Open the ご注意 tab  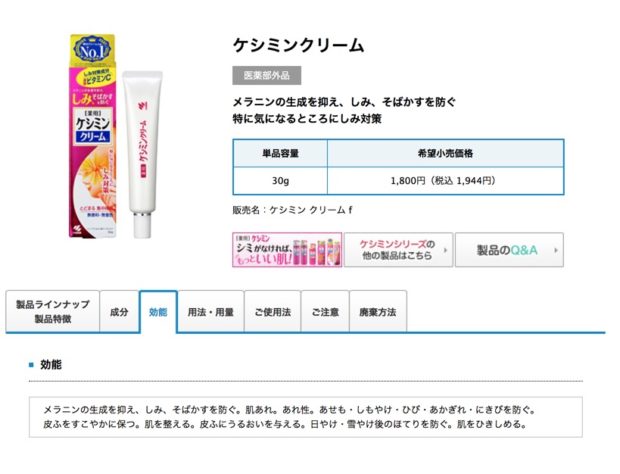point(325,312)
